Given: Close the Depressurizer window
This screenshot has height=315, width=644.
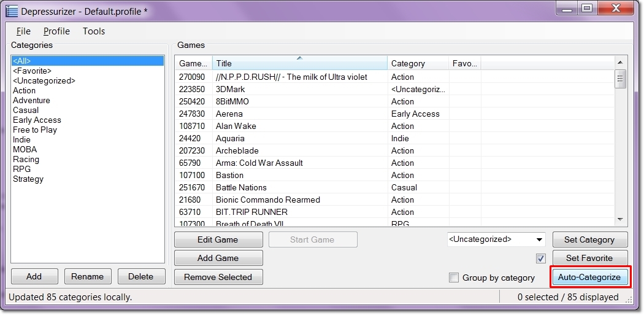Looking at the screenshot, I should (x=616, y=8).
